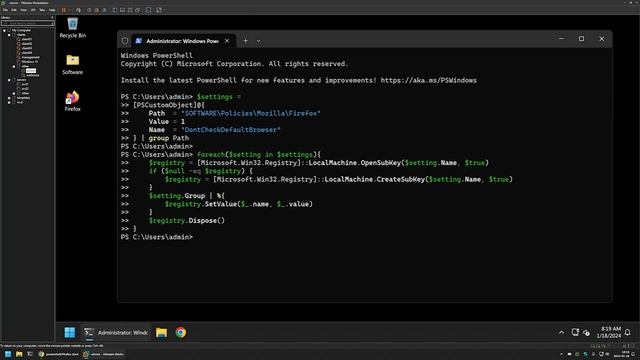The height and width of the screenshot is (360, 640).
Task: Select the highlighted VM in library tree
Action: coord(31,71)
